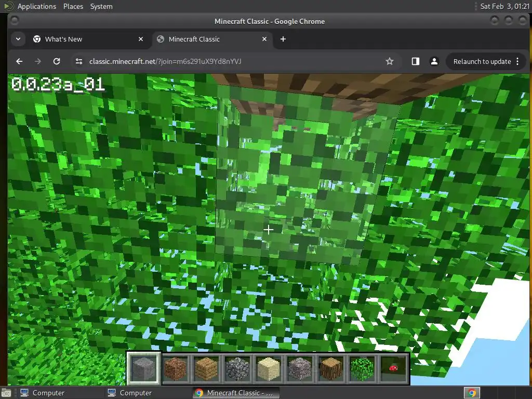The height and width of the screenshot is (399, 532).
Task: Open Chrome three-dot menu
Action: [517, 61]
